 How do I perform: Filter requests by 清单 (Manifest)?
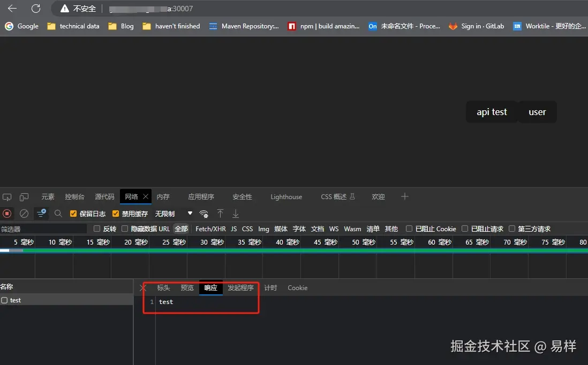(373, 229)
